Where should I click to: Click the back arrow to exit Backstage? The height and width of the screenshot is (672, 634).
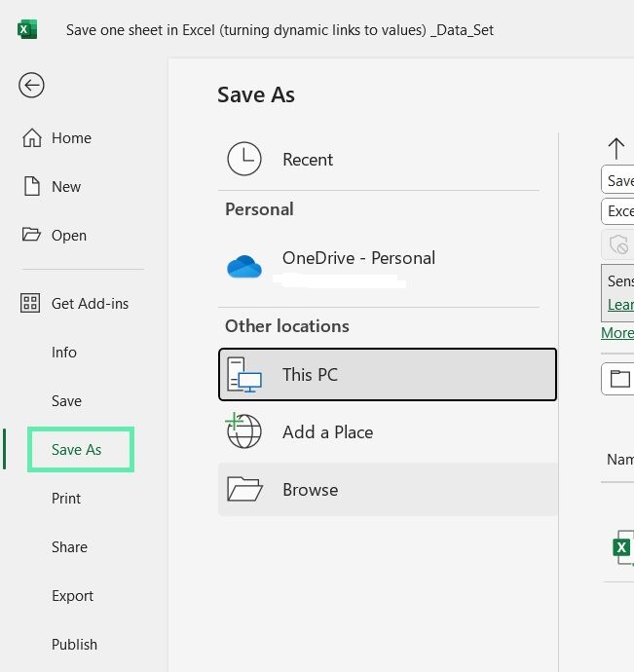[31, 86]
